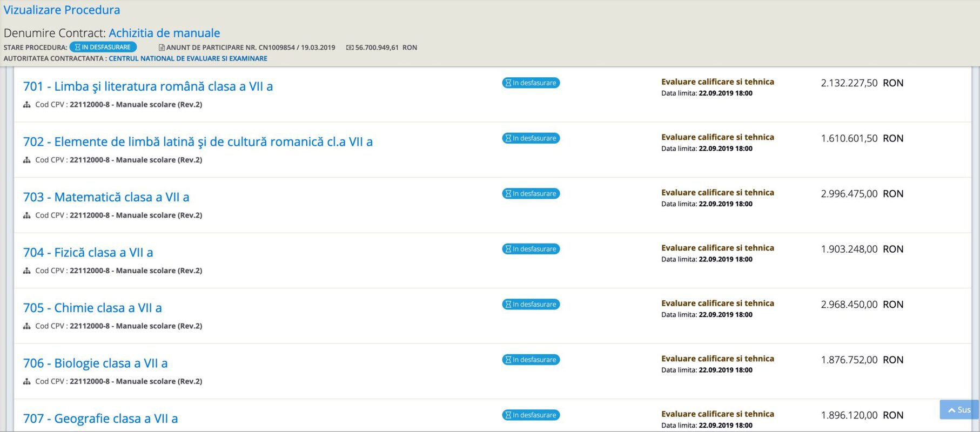Click the Achizitia de manuale contract title
Screen dimensions: 980x432
164,33
